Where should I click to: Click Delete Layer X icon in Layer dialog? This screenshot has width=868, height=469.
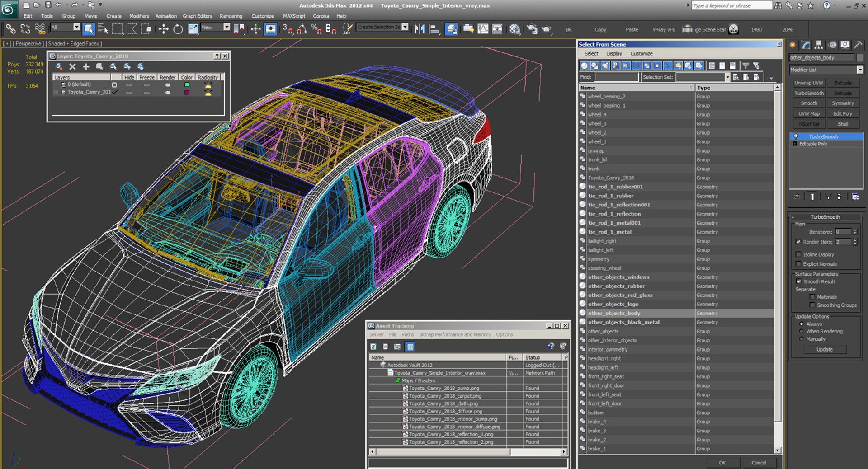coord(72,67)
